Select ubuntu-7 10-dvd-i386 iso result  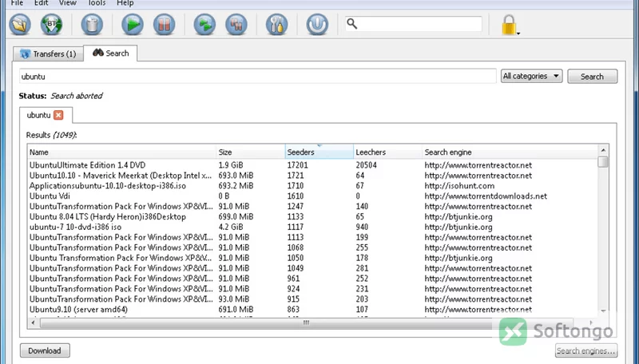click(x=75, y=227)
